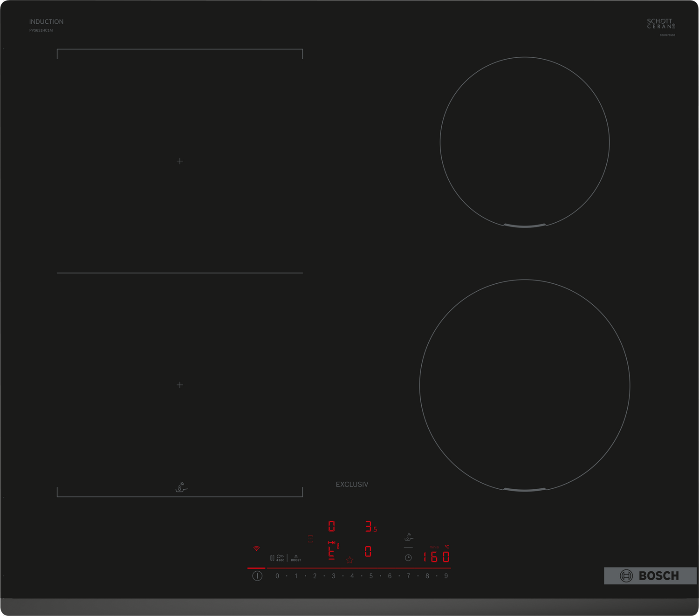Select power level 5 on the slider
The width and height of the screenshot is (699, 616).
point(371,576)
